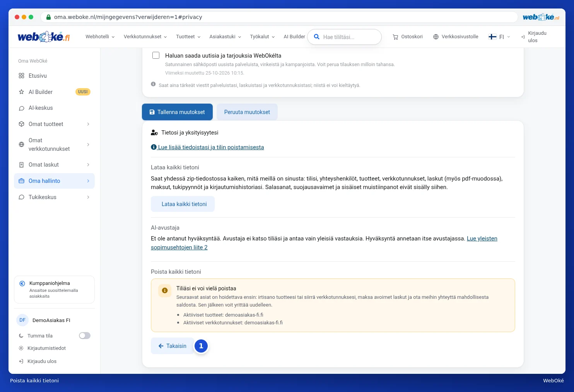Click the warning info icon in deletion notice
Screen dimensions: 574x392
click(165, 290)
